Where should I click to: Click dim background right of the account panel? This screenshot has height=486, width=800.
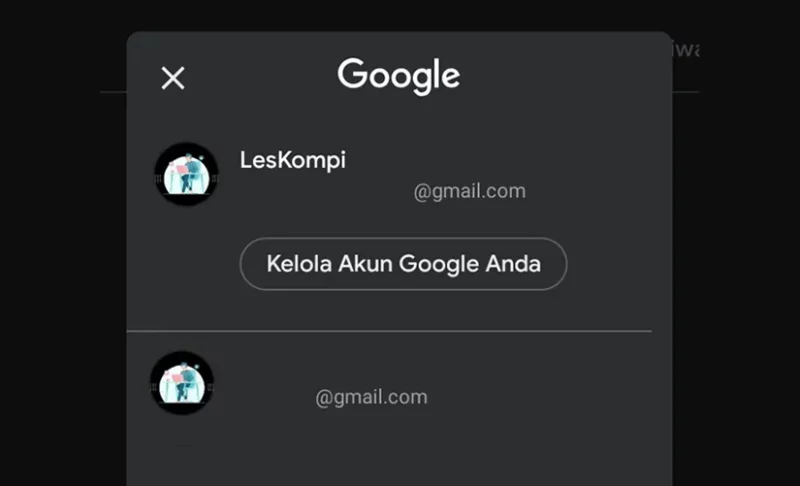tap(736, 255)
